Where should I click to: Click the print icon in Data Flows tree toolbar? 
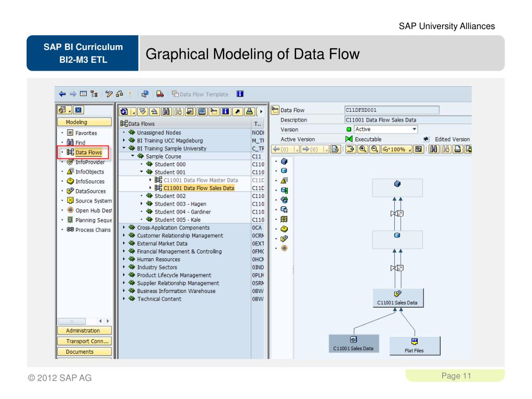(x=249, y=112)
